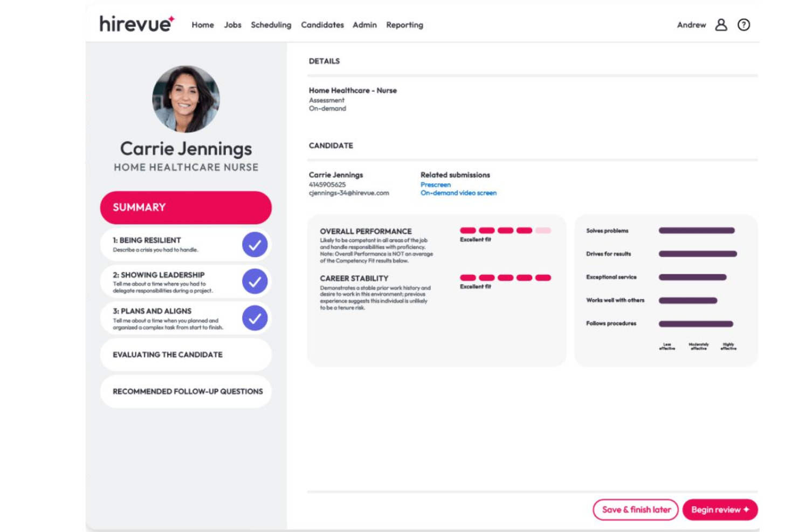The height and width of the screenshot is (532, 798).
Task: Open the Andrew account profile icon
Action: tap(721, 24)
